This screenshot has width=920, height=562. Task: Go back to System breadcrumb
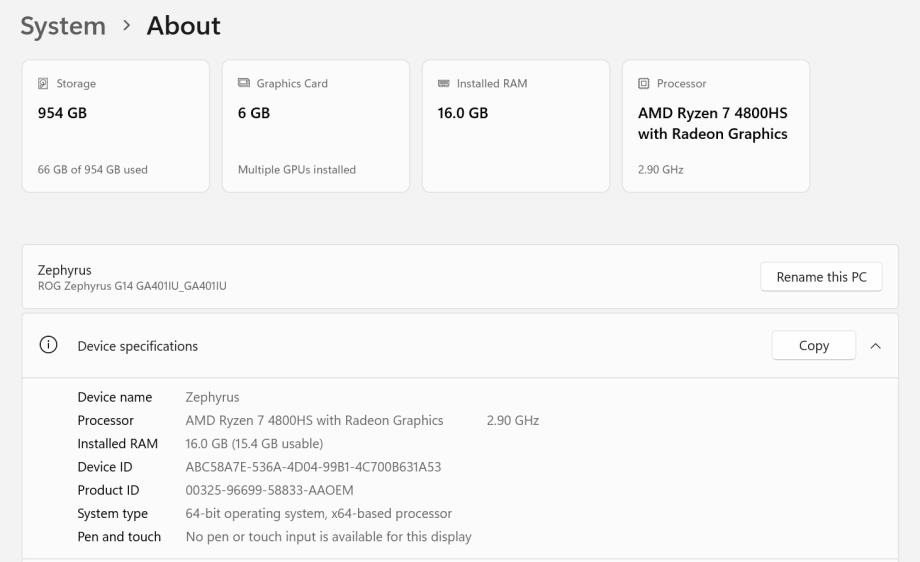click(x=63, y=26)
